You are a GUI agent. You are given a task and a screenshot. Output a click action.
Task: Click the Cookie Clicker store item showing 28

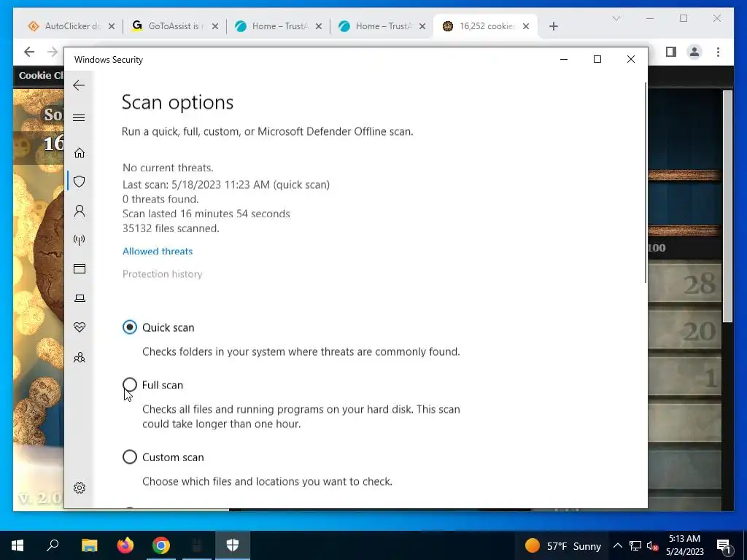(684, 284)
